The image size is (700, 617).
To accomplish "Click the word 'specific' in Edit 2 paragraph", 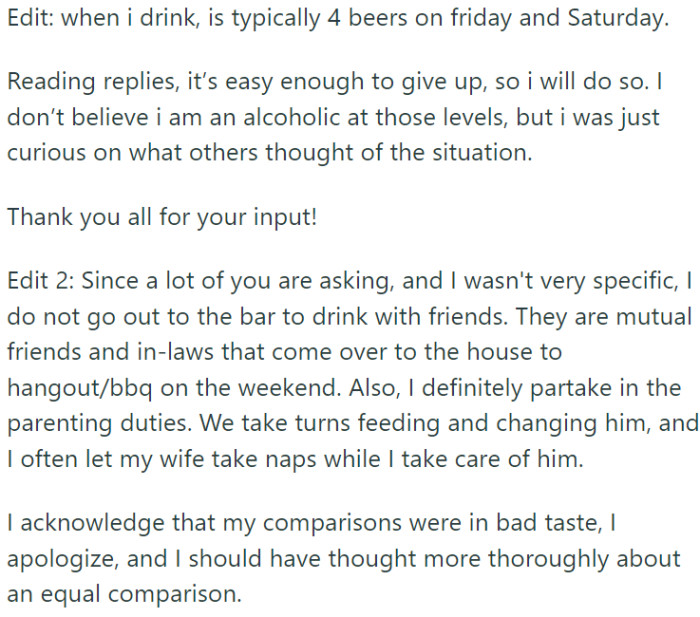I will (x=635, y=282).
